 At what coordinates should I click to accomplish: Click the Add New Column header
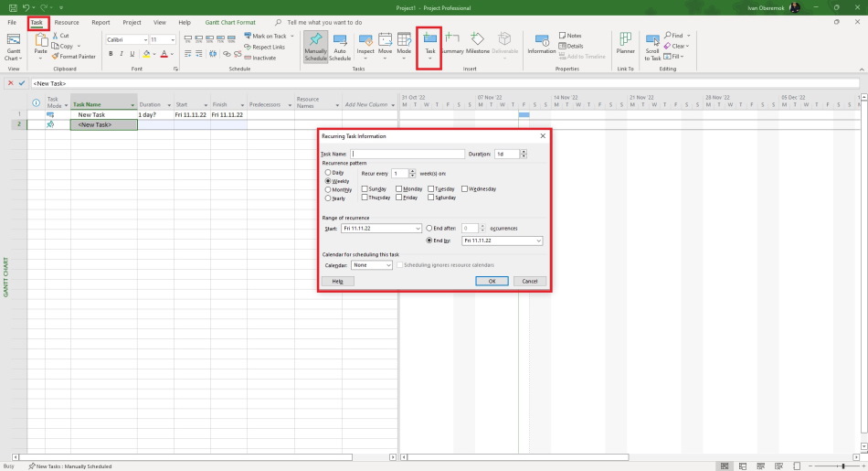pos(365,105)
